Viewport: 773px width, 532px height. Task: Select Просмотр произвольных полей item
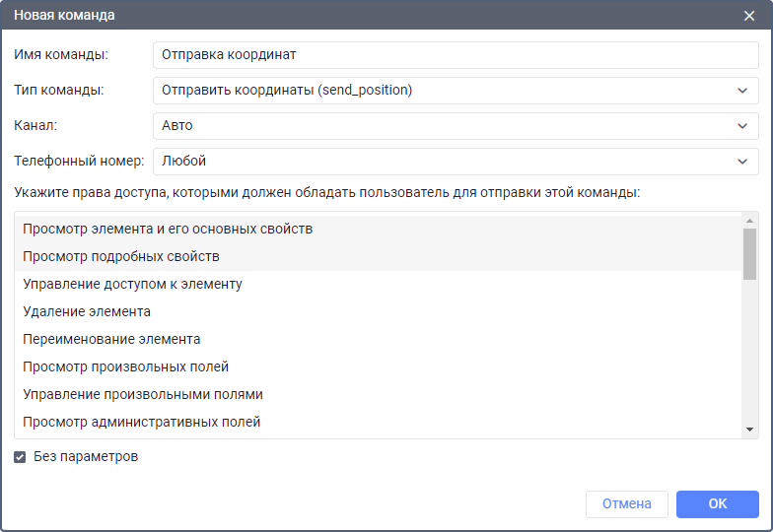126,366
